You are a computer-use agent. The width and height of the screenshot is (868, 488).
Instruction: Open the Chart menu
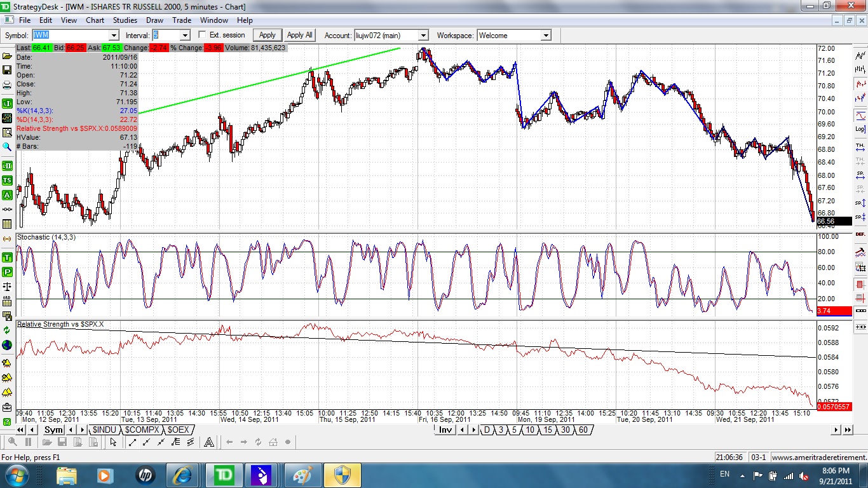tap(95, 20)
